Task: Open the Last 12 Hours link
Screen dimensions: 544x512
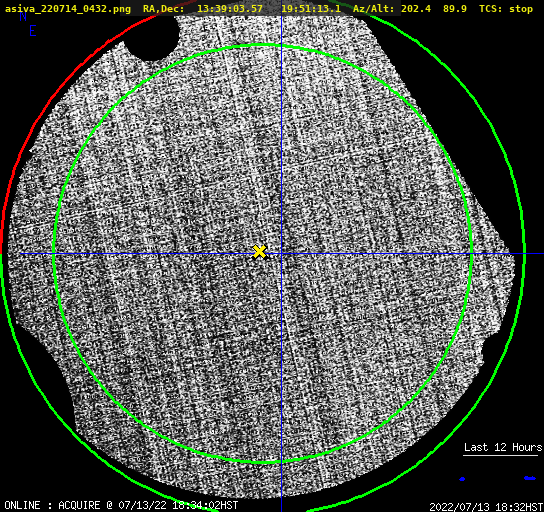Action: tap(503, 447)
